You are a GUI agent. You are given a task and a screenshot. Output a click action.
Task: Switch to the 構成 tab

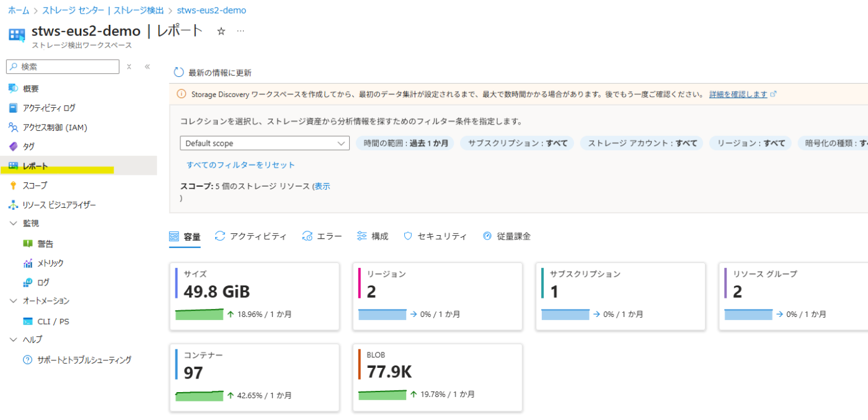pyautogui.click(x=373, y=236)
